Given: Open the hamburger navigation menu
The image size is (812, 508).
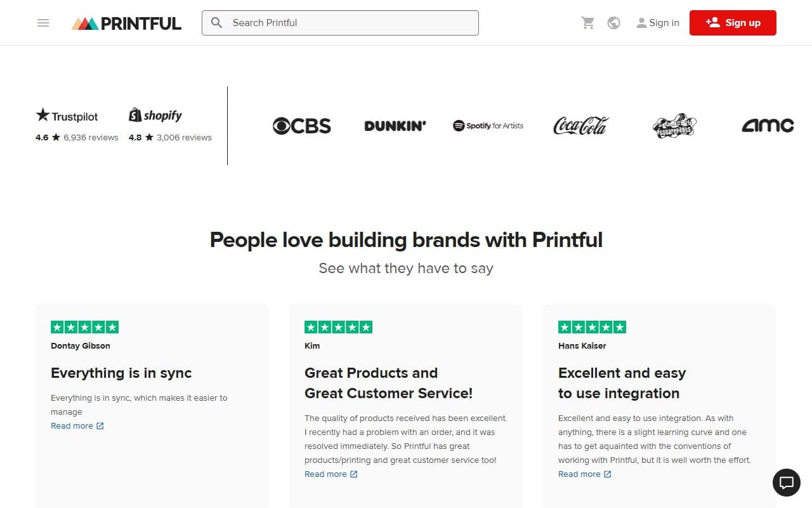Looking at the screenshot, I should tap(43, 23).
